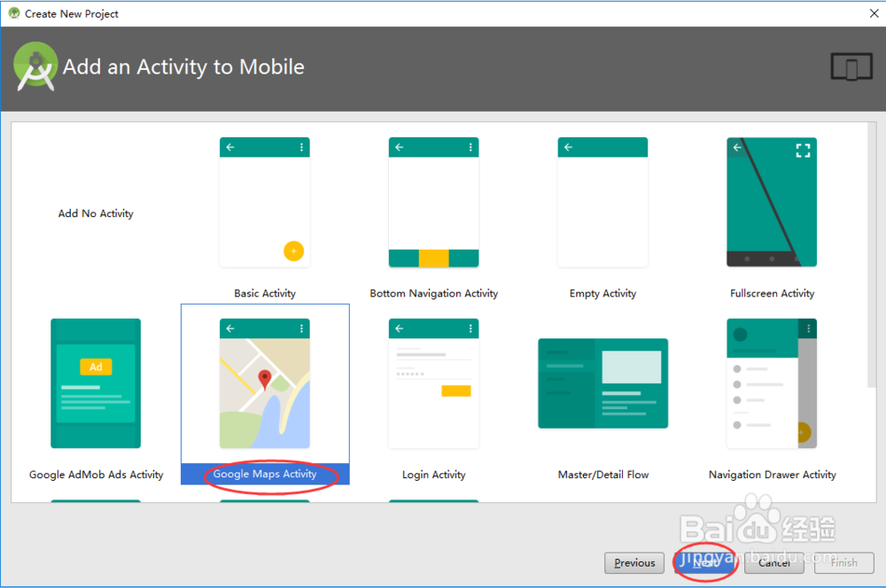The image size is (886, 588).
Task: Click the Login Activity label
Action: tap(433, 475)
